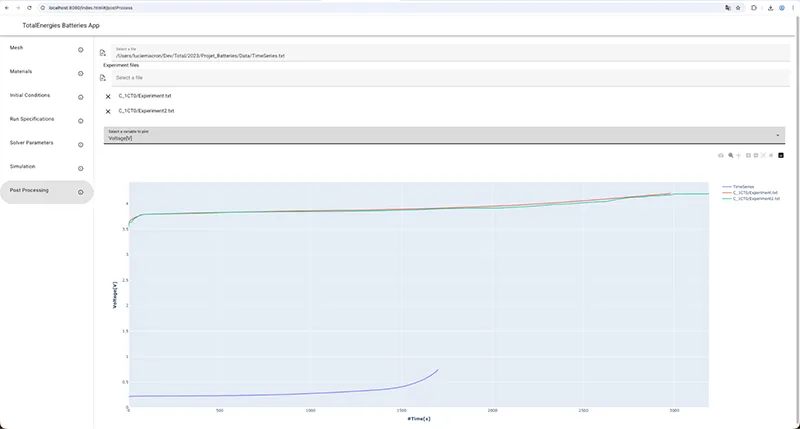Go forward in browser history
The image size is (800, 429).
(18, 8)
